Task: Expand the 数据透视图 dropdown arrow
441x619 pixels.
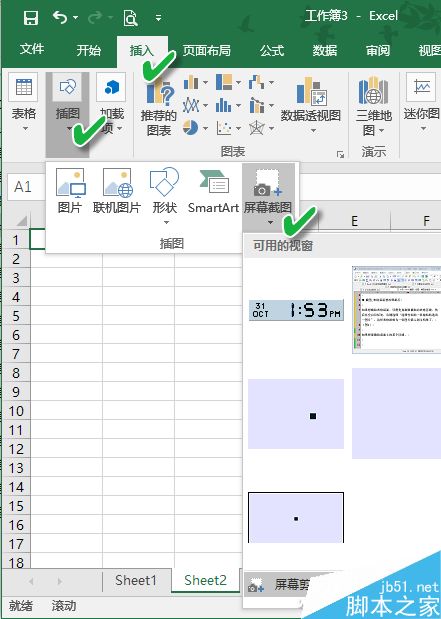Action: 313,130
